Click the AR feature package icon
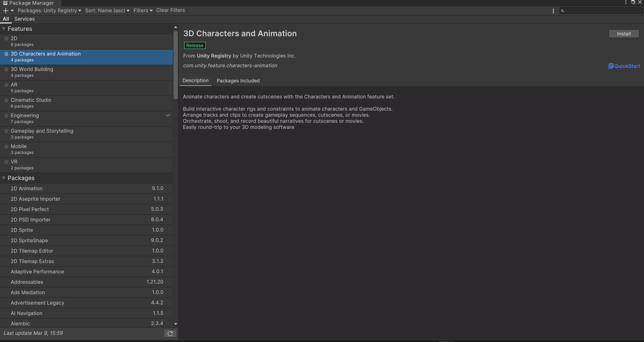 click(x=6, y=85)
